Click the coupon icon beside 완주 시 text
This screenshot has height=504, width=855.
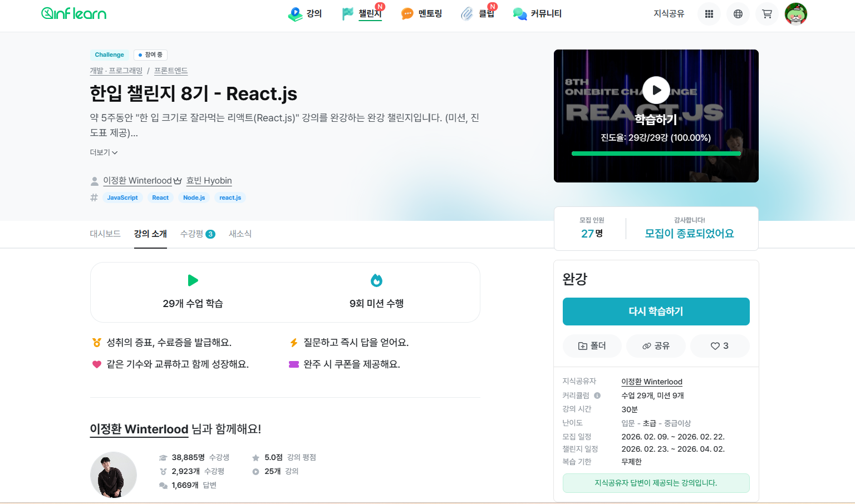[294, 364]
